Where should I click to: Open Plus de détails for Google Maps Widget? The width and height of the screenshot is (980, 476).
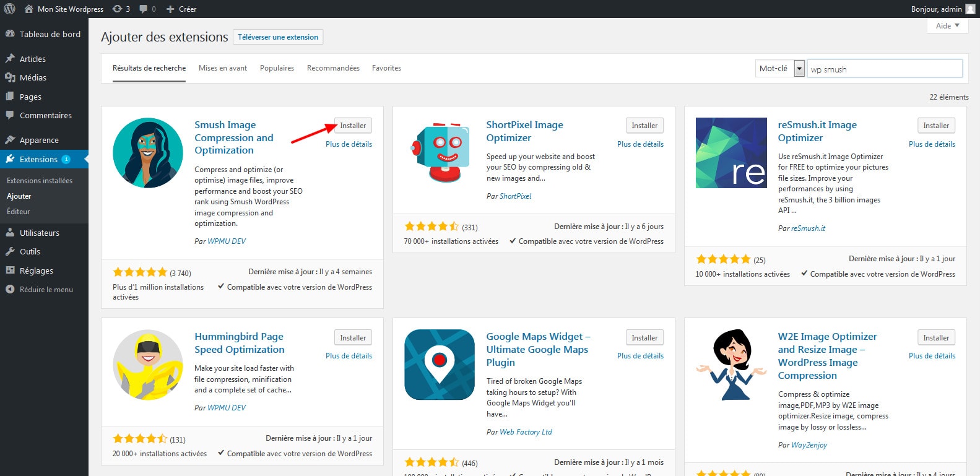click(641, 356)
